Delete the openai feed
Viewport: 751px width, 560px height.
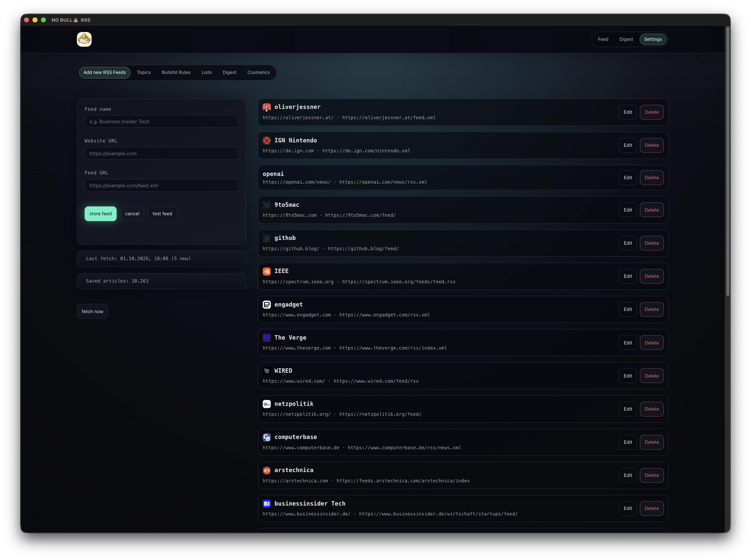click(x=652, y=178)
